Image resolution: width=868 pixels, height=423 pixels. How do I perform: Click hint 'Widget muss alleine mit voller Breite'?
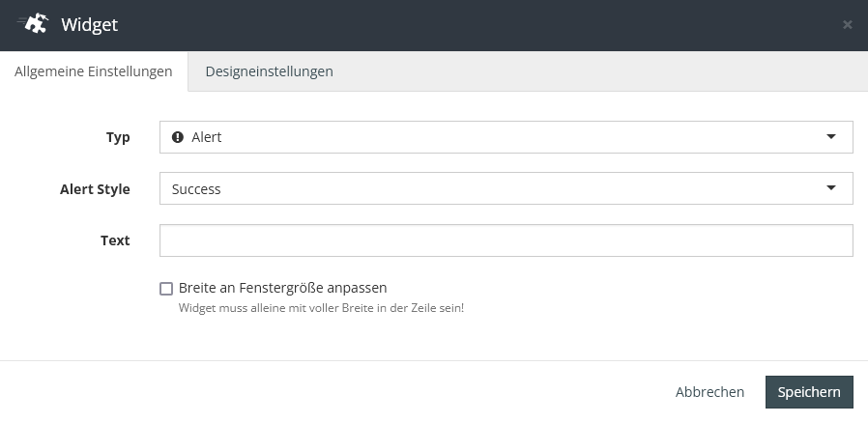(x=321, y=308)
